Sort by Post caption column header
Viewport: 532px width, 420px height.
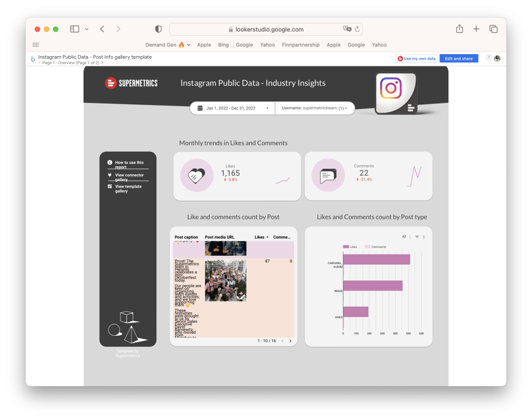click(187, 237)
